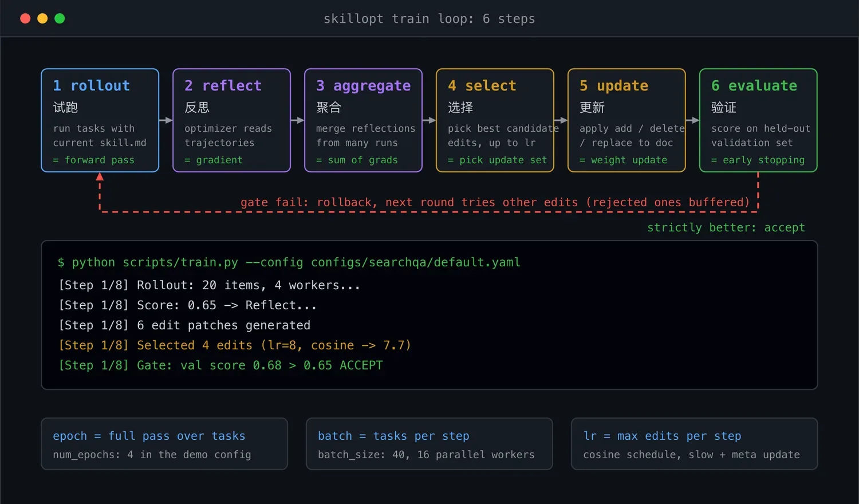Image resolution: width=859 pixels, height=504 pixels.
Task: Select the '4 select' step heading
Action: (x=482, y=86)
